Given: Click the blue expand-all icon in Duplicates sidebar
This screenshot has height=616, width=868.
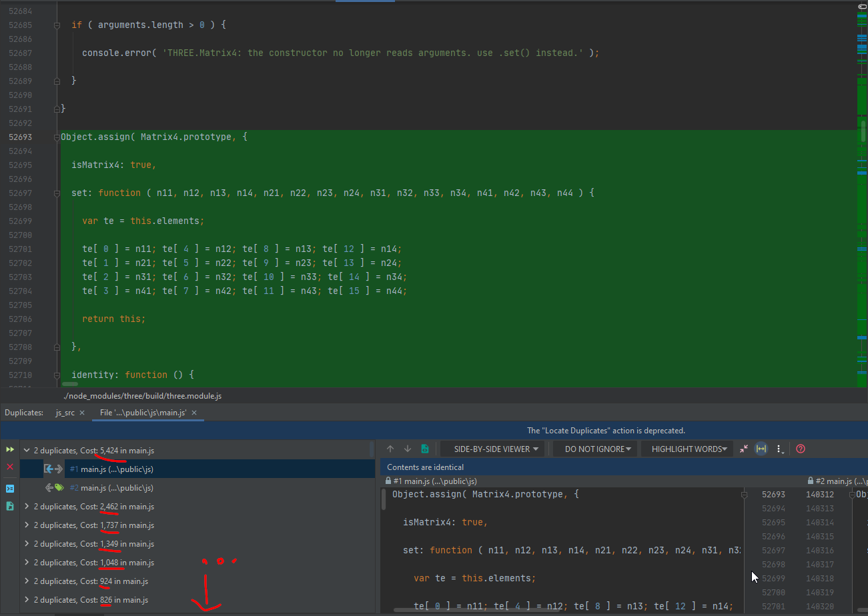Looking at the screenshot, I should pos(10,489).
